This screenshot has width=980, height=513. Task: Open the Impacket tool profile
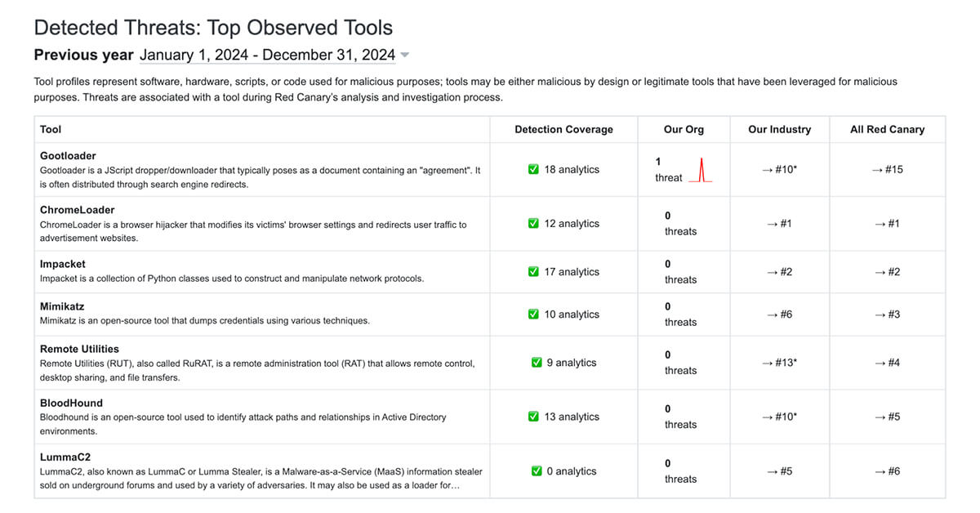point(63,264)
